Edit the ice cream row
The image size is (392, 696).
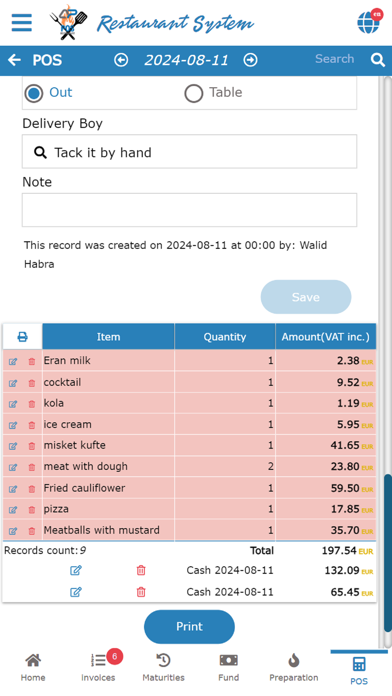(13, 425)
